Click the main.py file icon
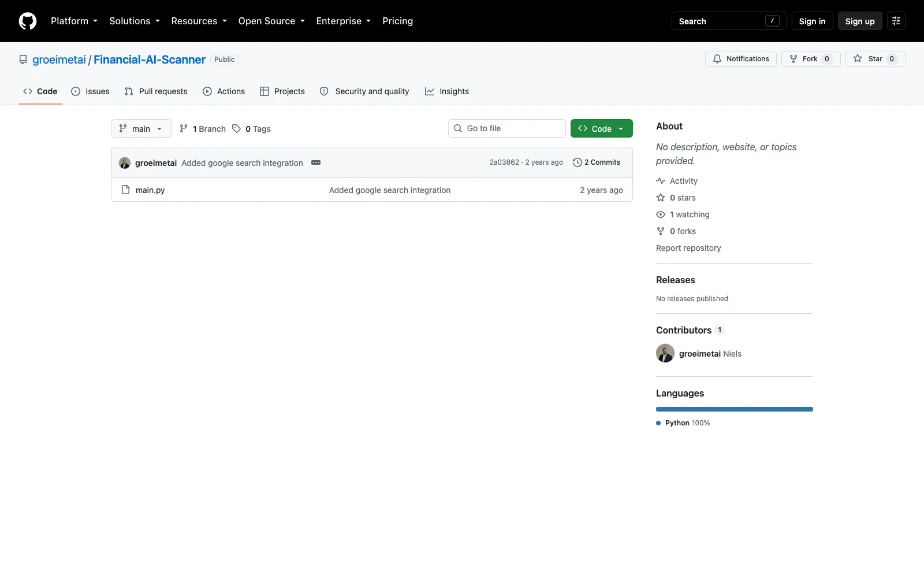The image size is (924, 578). click(125, 190)
